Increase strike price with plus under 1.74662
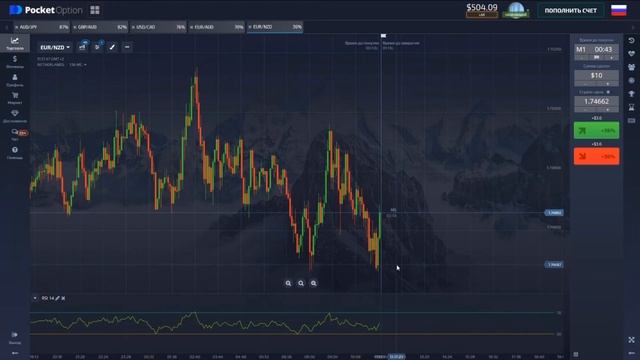 click(x=608, y=110)
